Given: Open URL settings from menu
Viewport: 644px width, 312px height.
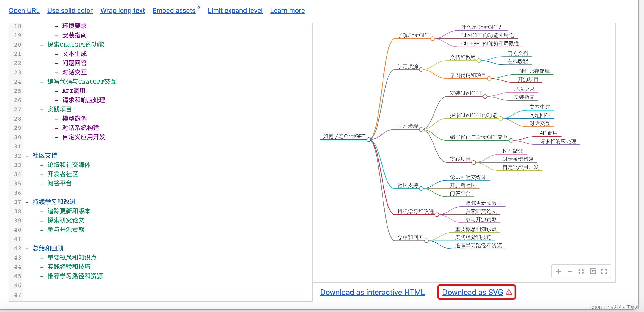Looking at the screenshot, I should 23,10.
